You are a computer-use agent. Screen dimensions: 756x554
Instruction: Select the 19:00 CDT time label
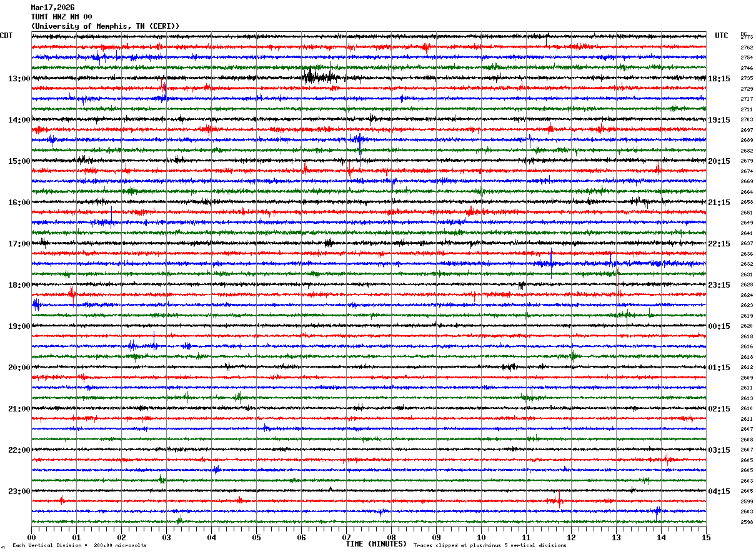(x=19, y=326)
